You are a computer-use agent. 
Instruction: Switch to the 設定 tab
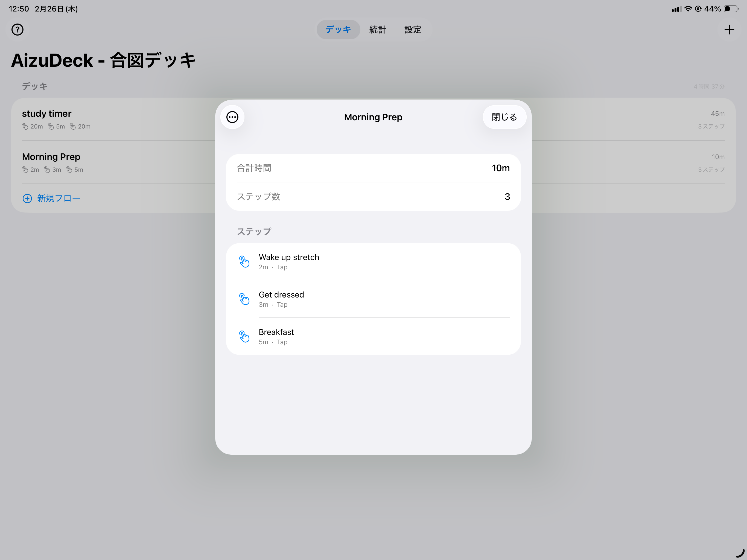pyautogui.click(x=413, y=30)
